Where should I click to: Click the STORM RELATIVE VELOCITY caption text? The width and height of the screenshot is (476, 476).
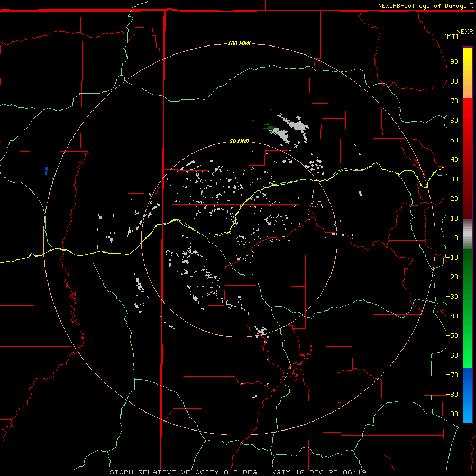164,472
